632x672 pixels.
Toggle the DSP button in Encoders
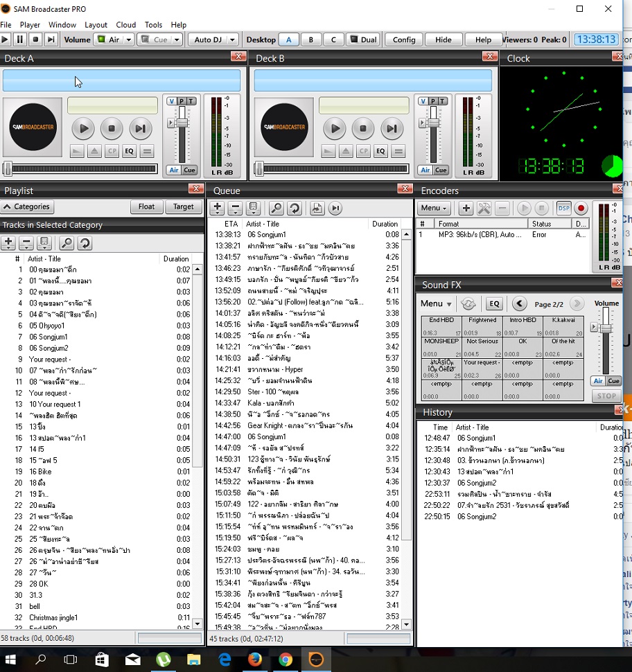563,209
